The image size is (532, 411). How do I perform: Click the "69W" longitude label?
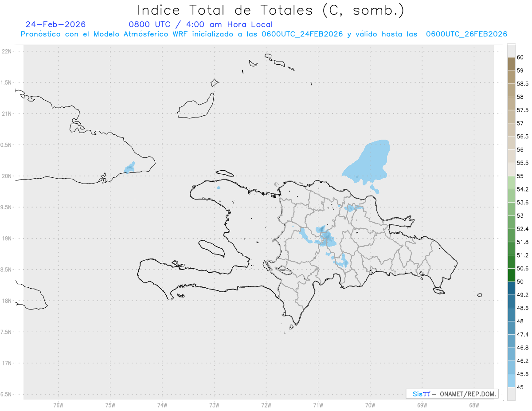(x=422, y=405)
